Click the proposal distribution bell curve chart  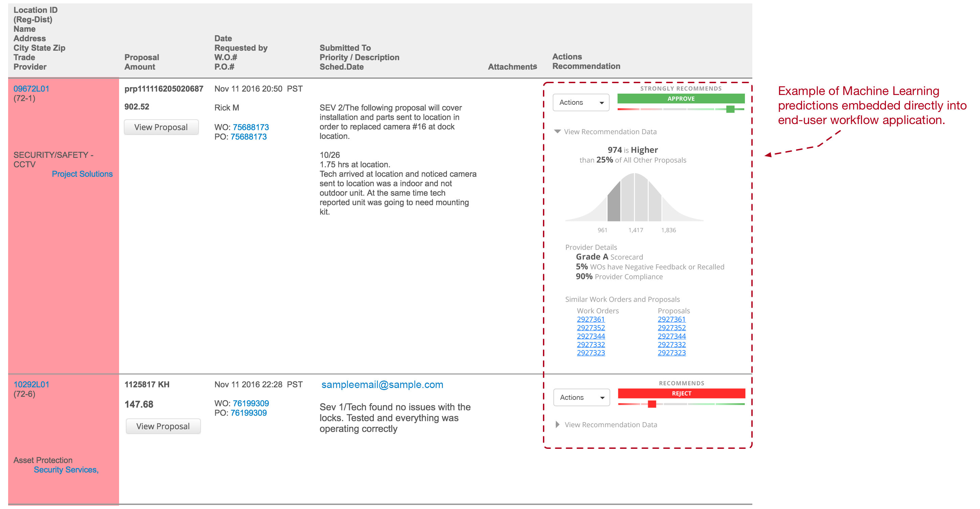(634, 197)
